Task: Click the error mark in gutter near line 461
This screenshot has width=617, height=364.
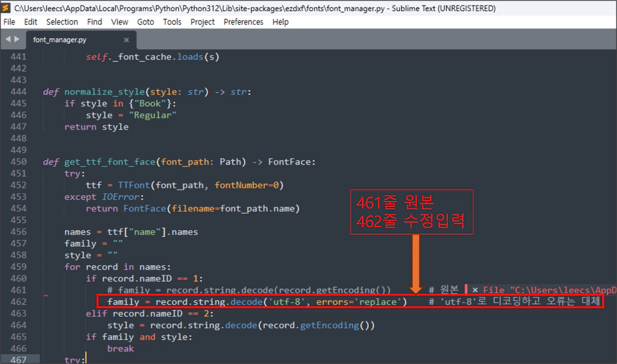Action: pos(46,295)
